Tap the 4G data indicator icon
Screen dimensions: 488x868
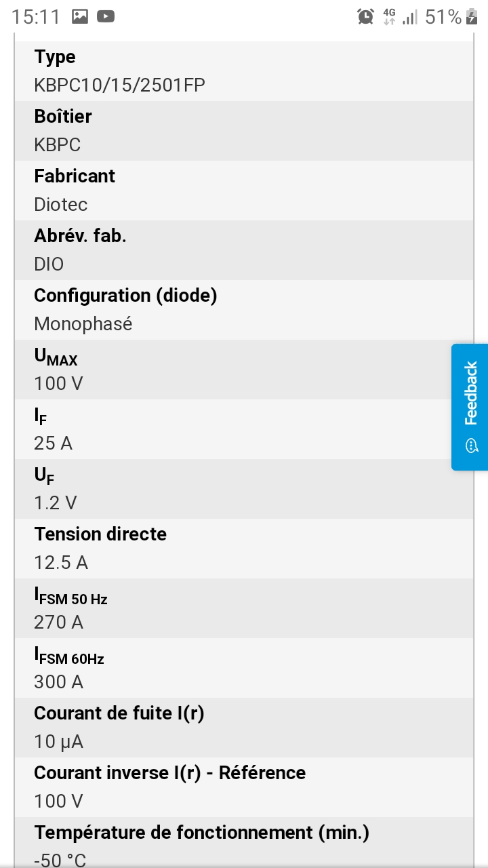tap(389, 17)
